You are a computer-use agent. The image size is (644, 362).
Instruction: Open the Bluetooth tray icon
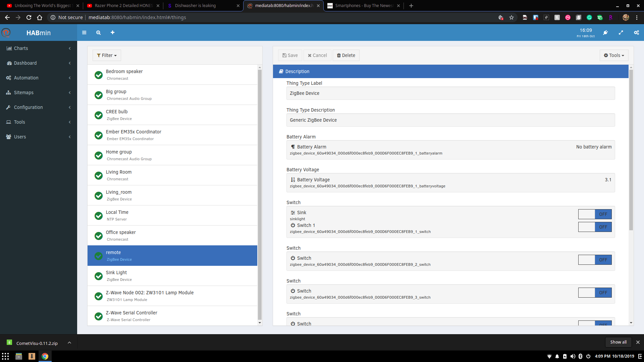tap(580, 356)
